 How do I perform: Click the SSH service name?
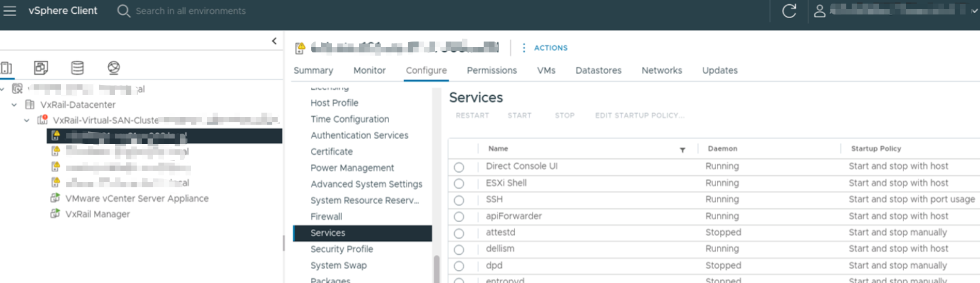pos(494,199)
